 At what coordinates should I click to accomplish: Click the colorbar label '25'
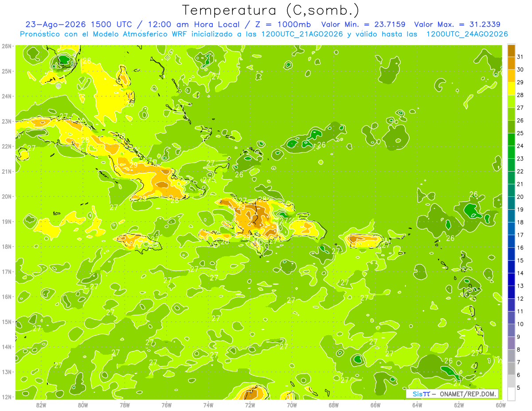[520, 133]
